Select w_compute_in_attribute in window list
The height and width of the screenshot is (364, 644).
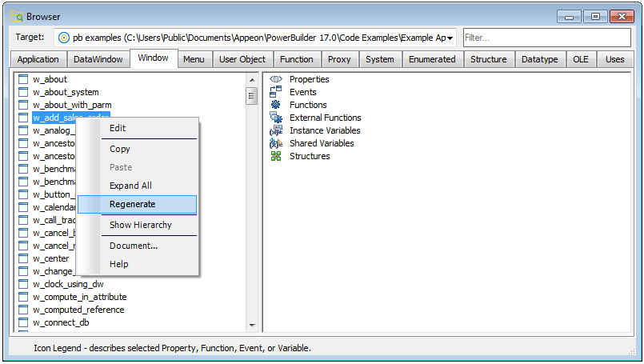tap(79, 297)
